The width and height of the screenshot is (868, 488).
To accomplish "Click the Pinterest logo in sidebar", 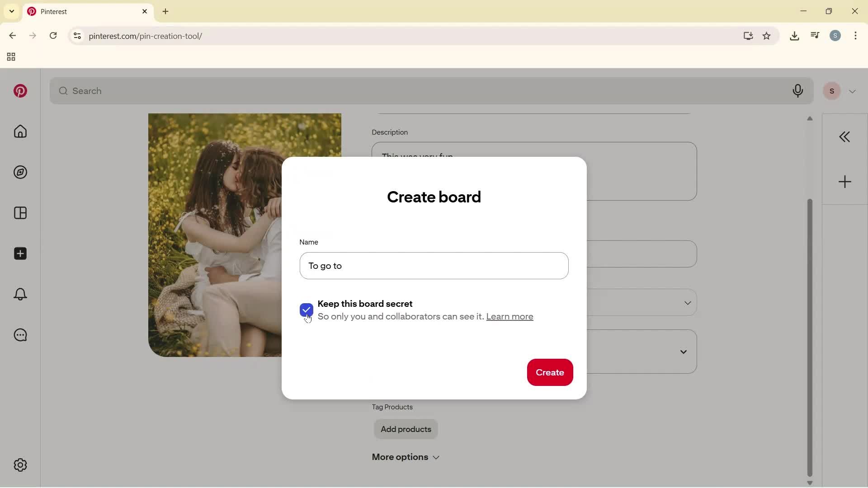I will pyautogui.click(x=20, y=91).
